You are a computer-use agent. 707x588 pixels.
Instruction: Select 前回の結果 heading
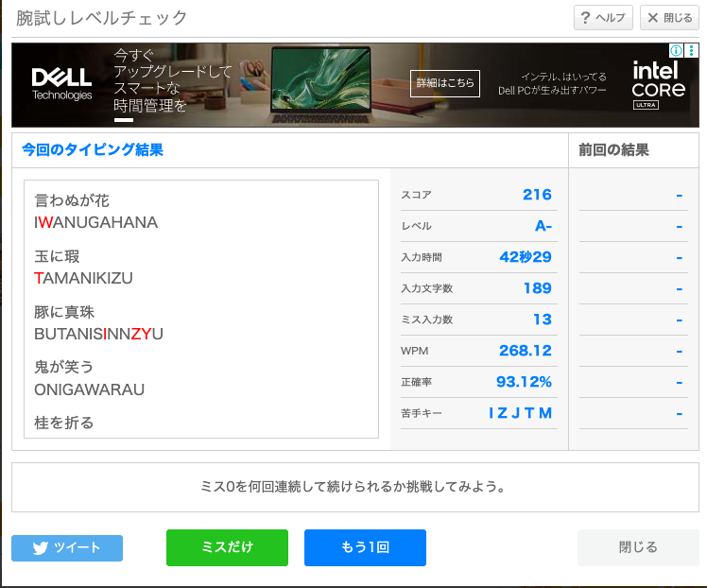[613, 149]
